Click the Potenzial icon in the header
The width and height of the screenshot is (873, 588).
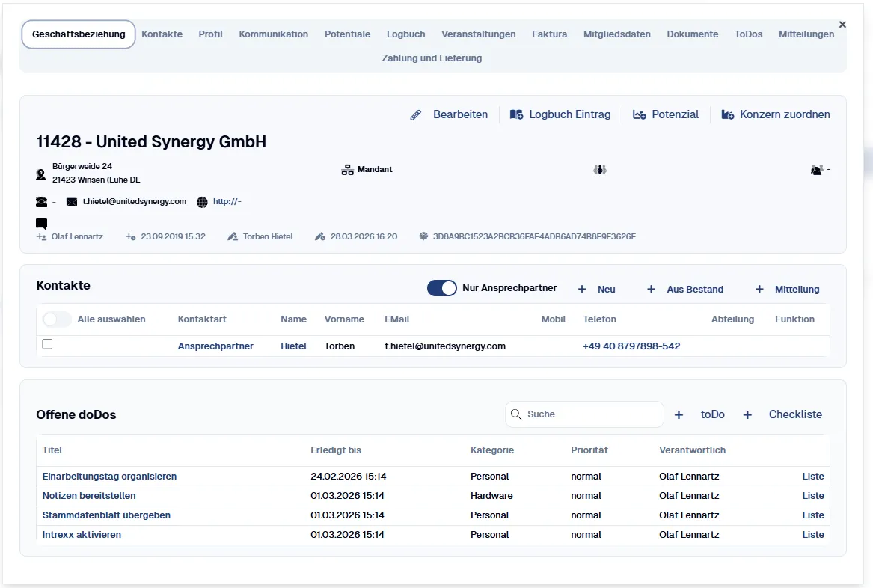click(640, 114)
